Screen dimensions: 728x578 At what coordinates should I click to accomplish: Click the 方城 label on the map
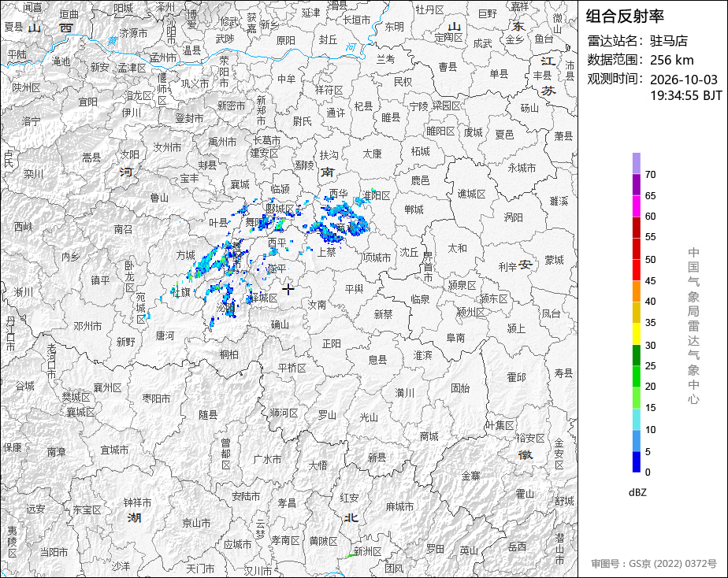[x=185, y=255]
